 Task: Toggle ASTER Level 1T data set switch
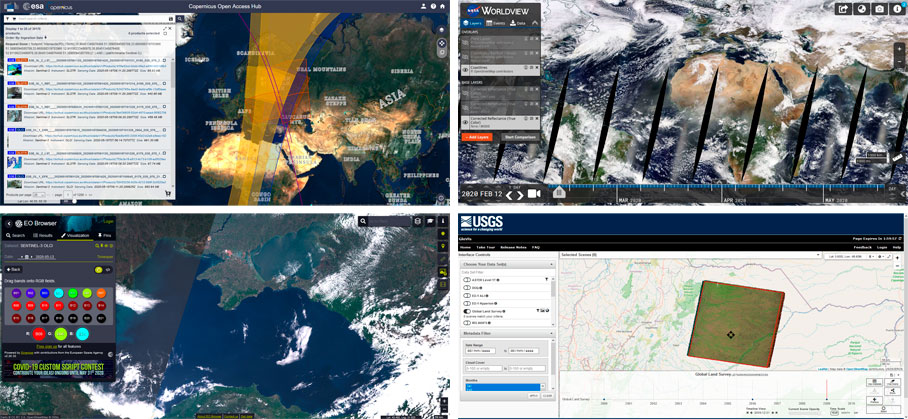click(x=467, y=280)
